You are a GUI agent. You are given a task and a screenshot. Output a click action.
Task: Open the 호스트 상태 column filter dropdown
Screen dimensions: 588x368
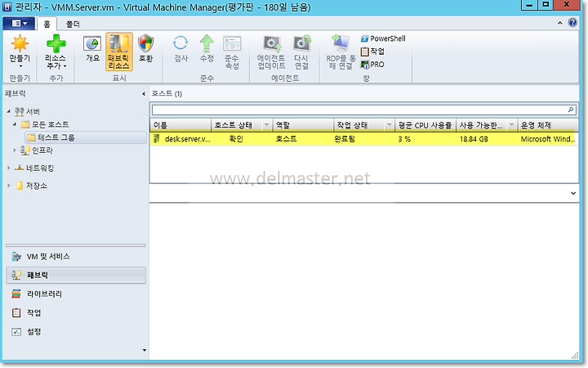[266, 125]
